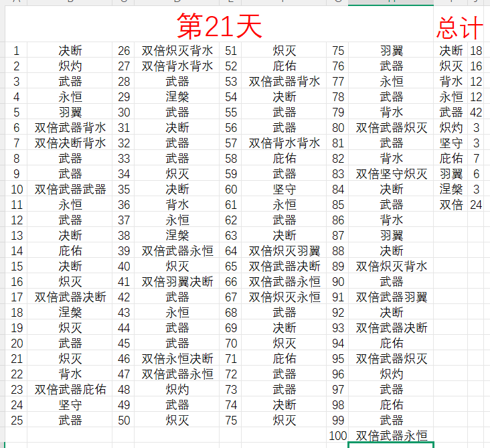Select entry 60's cell 坚守
Viewport: 490px width, 448px height.
(x=284, y=189)
